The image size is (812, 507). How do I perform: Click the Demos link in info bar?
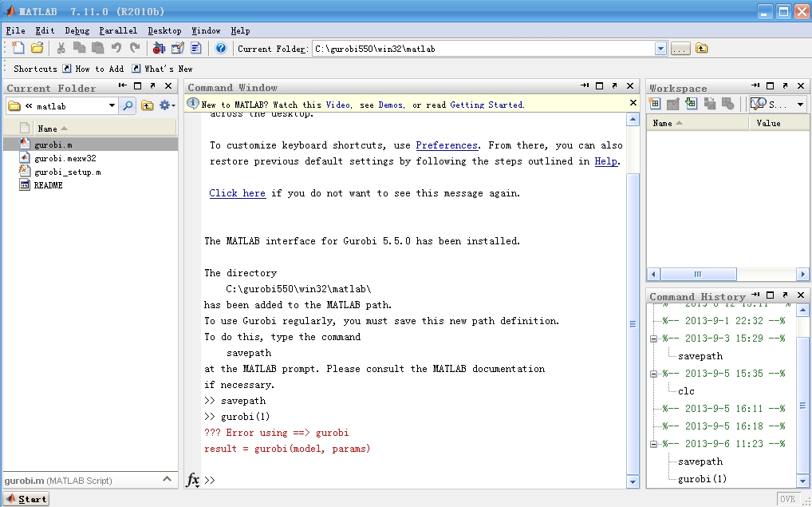[391, 105]
